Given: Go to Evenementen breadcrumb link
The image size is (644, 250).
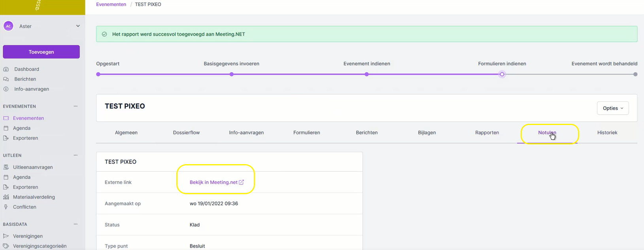Looking at the screenshot, I should tap(111, 4).
